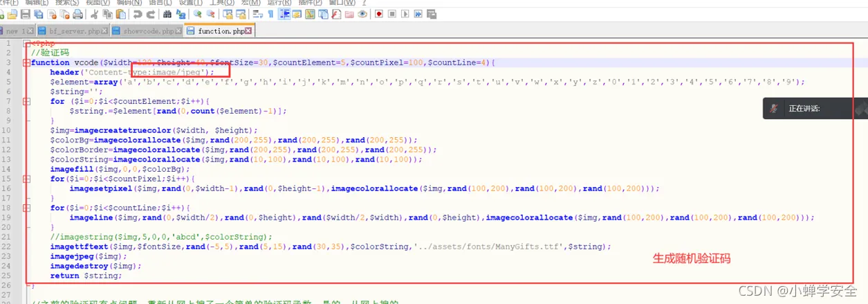Print the document using the printer icon
This screenshot has width=868, height=304.
tap(77, 14)
